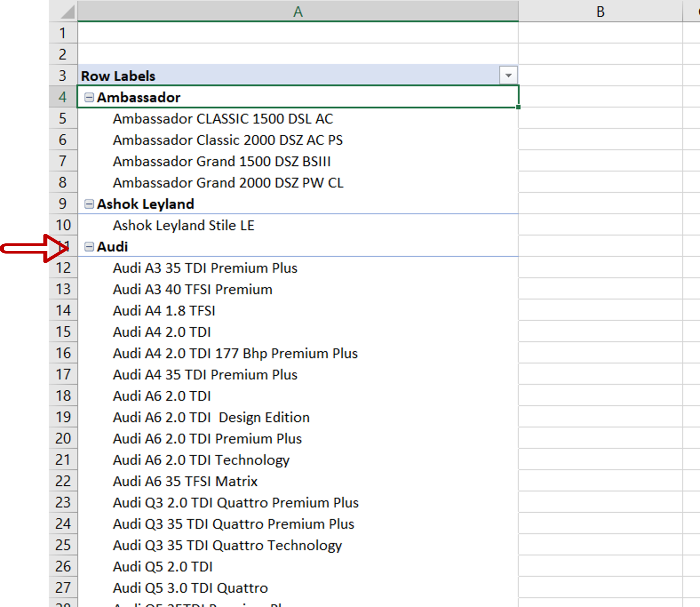
Task: Select row 10 header
Action: click(x=63, y=225)
